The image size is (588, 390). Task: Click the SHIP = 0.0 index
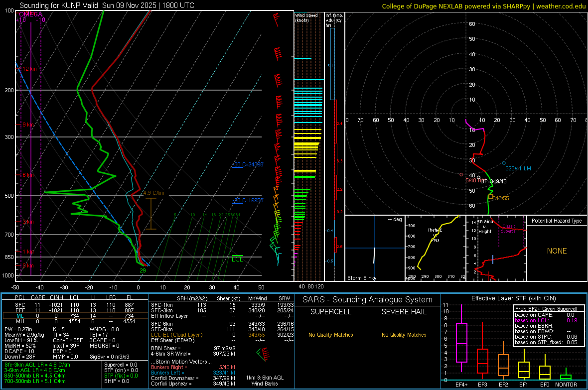(x=117, y=381)
